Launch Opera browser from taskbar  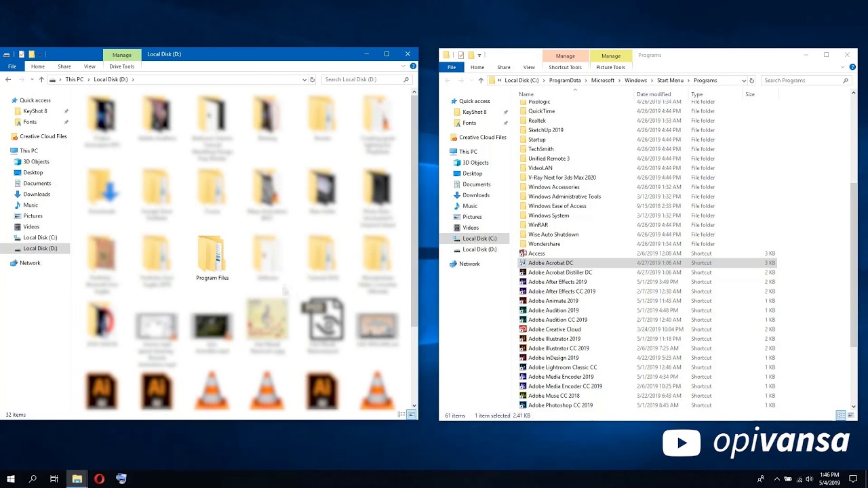pyautogui.click(x=99, y=479)
